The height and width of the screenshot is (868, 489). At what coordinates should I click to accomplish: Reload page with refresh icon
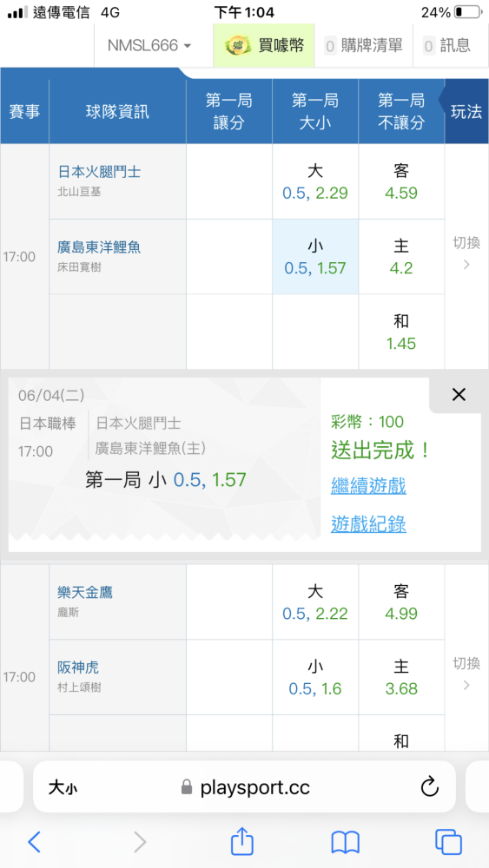click(x=430, y=786)
